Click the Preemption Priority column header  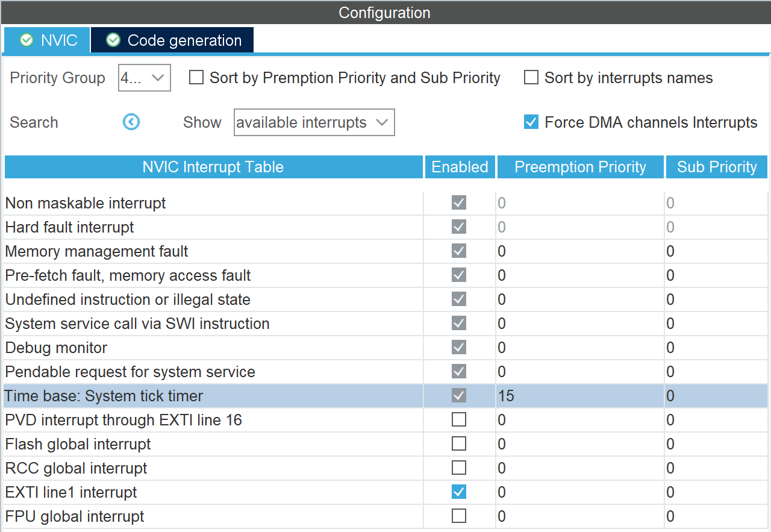click(x=580, y=167)
